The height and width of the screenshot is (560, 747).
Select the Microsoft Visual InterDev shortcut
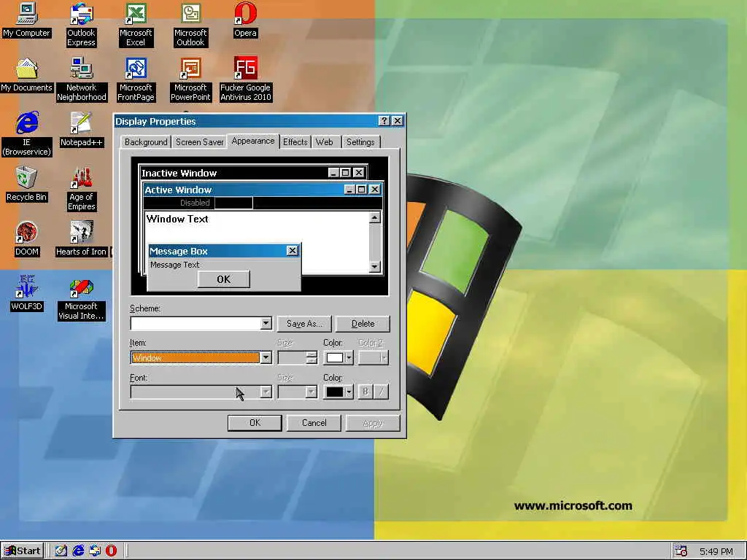tap(81, 298)
